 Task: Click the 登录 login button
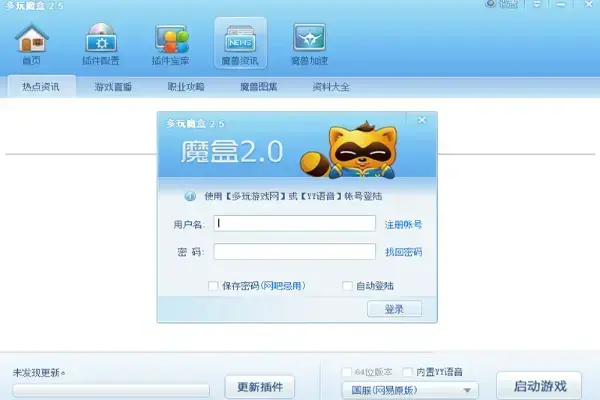tap(395, 309)
